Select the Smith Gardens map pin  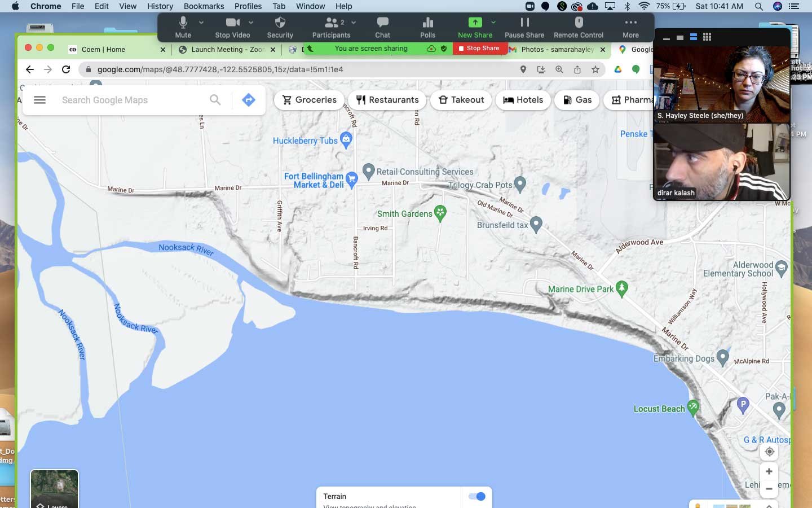click(440, 213)
